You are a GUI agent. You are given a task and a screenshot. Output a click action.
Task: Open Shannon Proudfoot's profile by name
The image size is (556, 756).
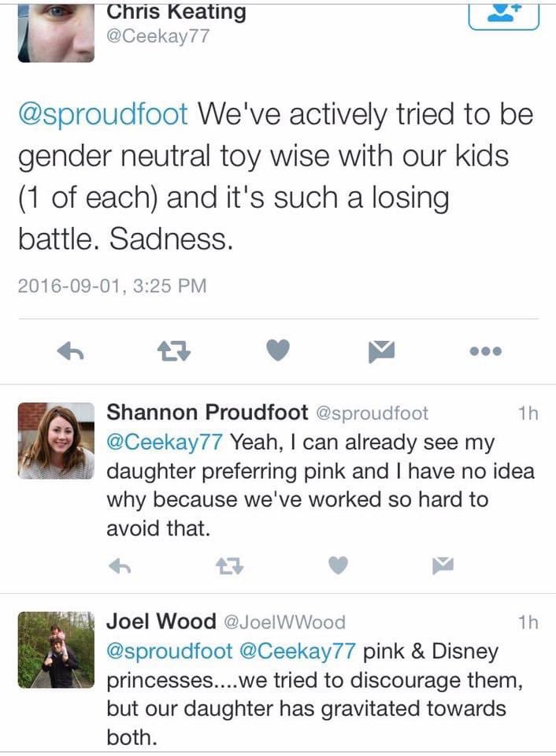pos(206,413)
